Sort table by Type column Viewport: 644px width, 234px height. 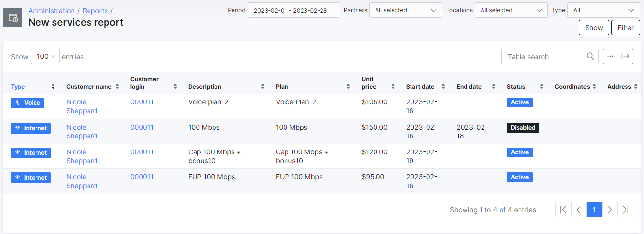click(53, 87)
